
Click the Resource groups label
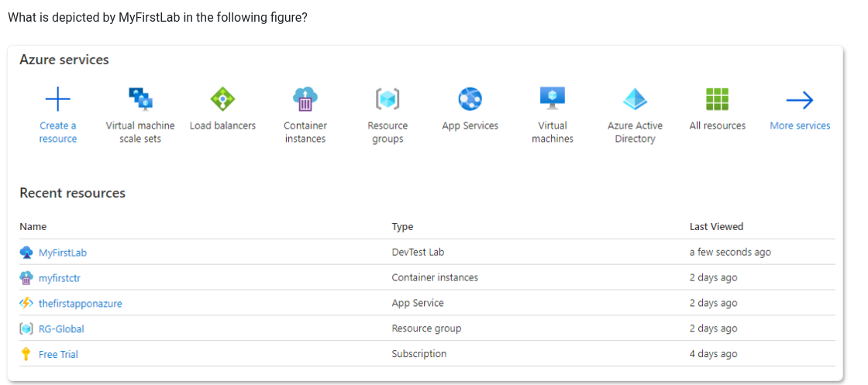[x=387, y=132]
